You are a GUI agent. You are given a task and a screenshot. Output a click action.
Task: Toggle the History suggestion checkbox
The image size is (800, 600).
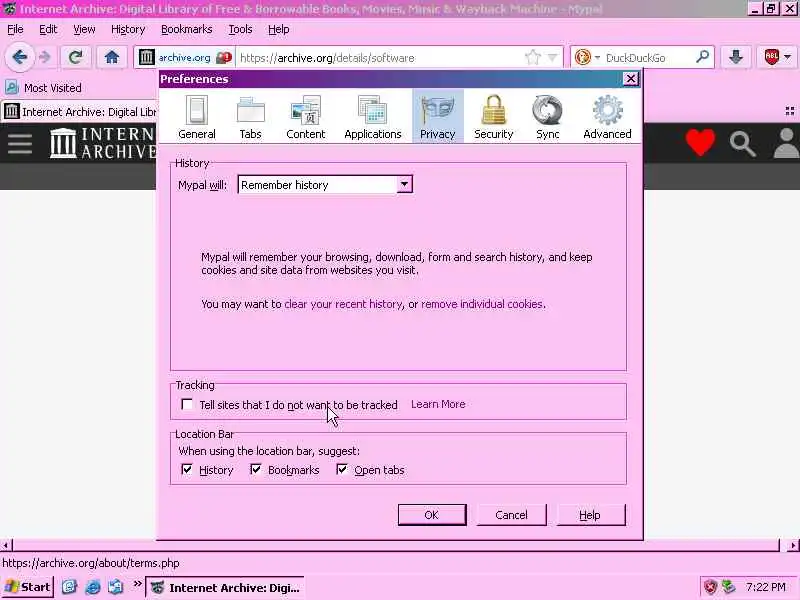(x=187, y=469)
